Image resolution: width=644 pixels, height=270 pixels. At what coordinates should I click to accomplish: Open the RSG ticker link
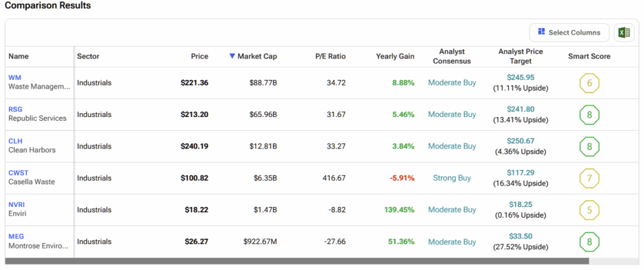[x=16, y=109]
